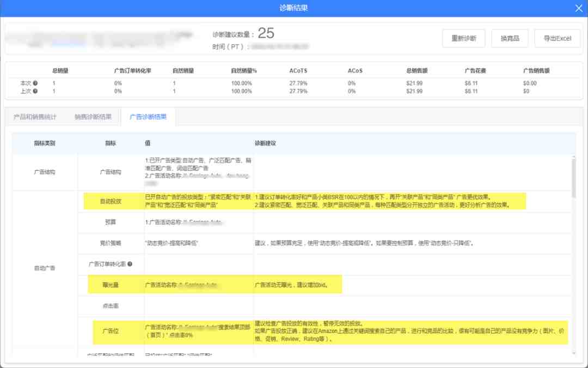Close the 诊断结果 dialog with the X
The width and height of the screenshot is (588, 368).
coord(579,8)
